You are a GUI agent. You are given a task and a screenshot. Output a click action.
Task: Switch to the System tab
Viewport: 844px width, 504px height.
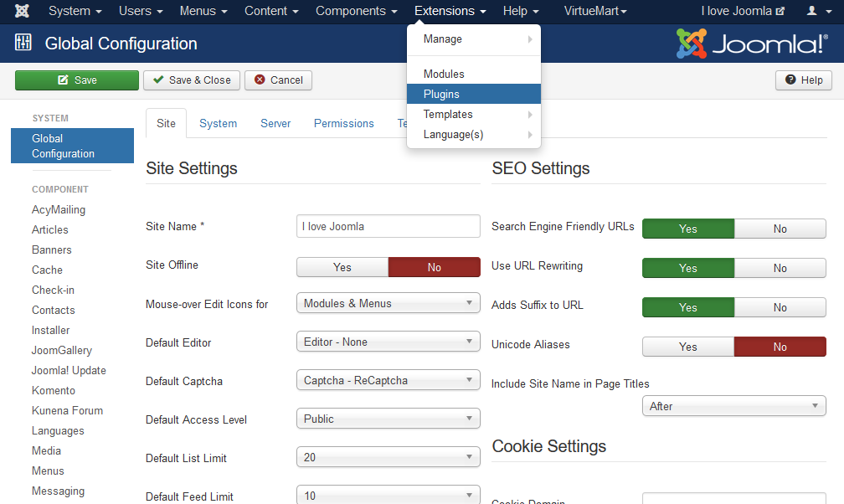click(218, 123)
